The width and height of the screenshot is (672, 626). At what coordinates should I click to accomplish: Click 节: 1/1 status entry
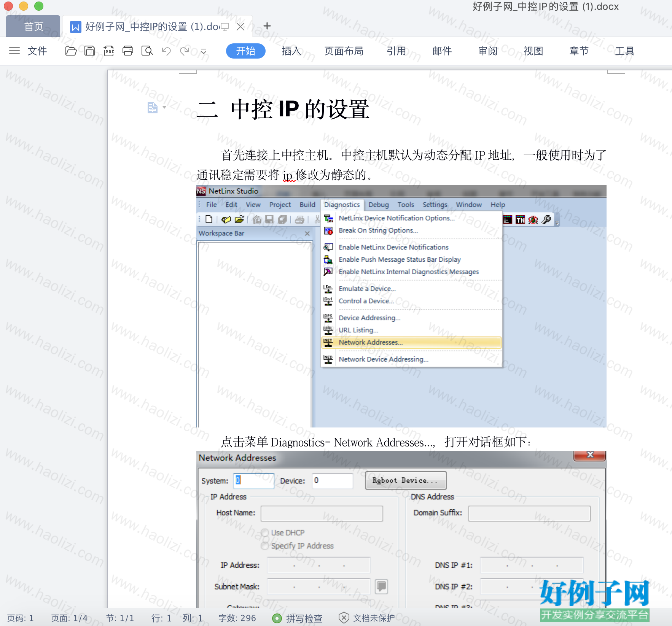pos(120,618)
